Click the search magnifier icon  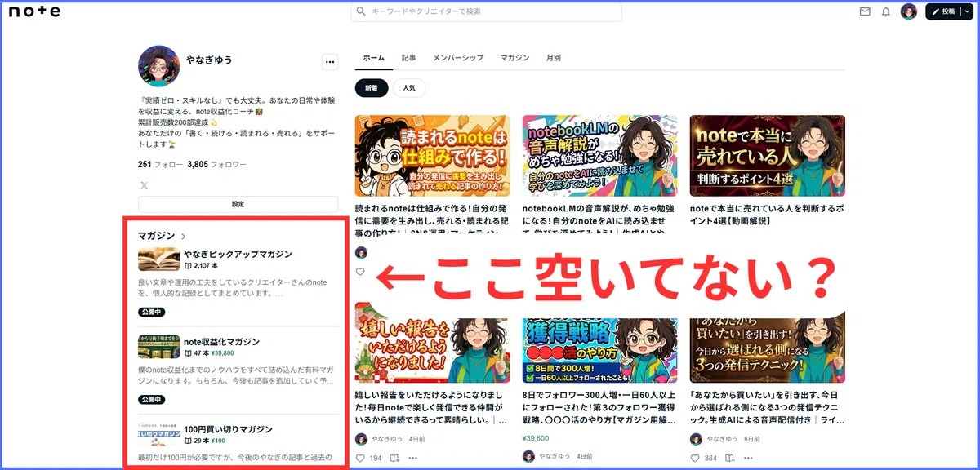[x=362, y=11]
